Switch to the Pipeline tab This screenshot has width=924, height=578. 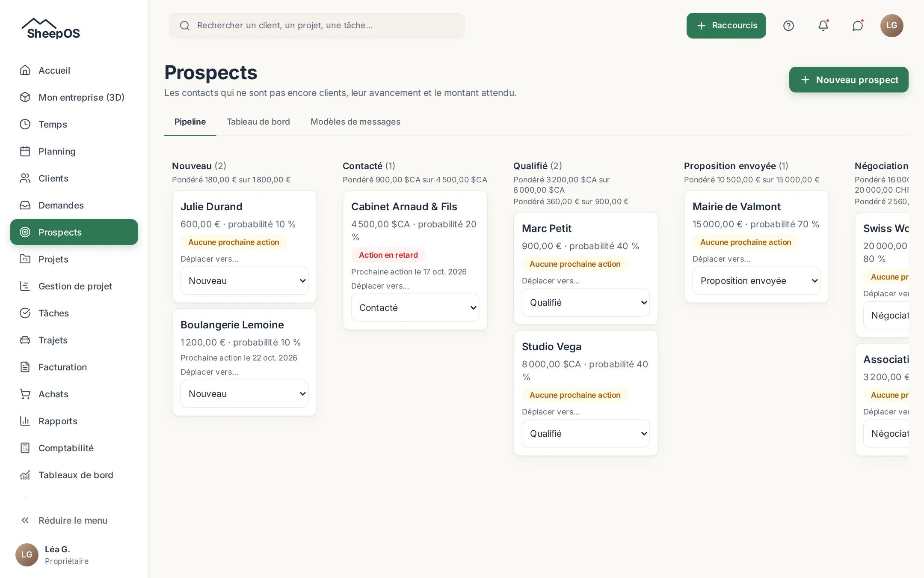[190, 122]
